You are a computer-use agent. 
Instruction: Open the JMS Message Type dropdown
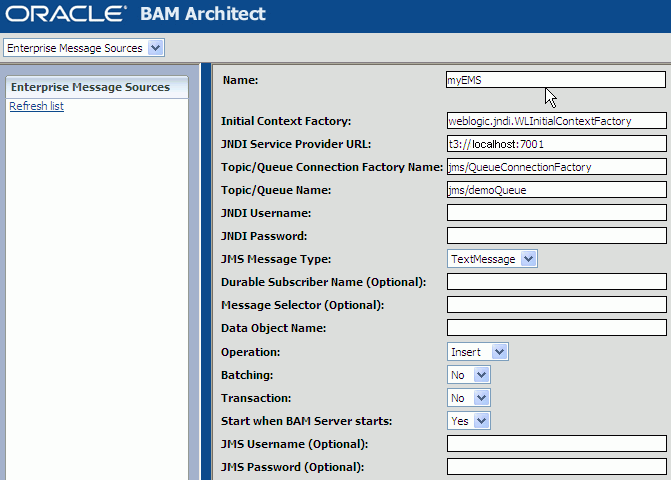click(x=492, y=259)
